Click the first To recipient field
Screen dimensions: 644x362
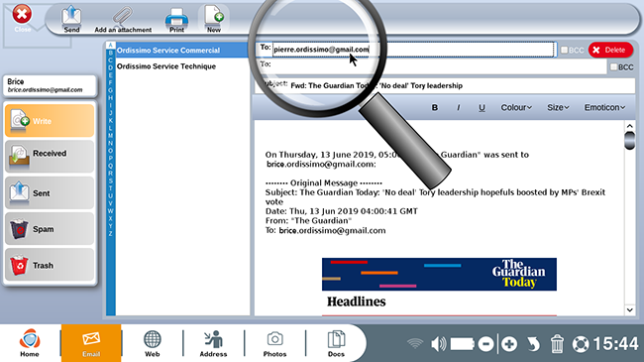point(413,50)
